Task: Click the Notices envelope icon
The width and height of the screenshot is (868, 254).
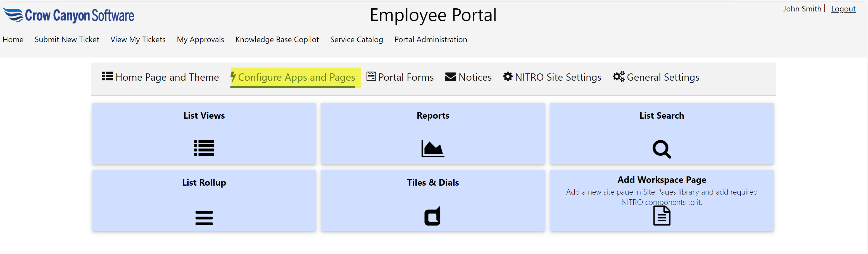Action: pyautogui.click(x=450, y=77)
